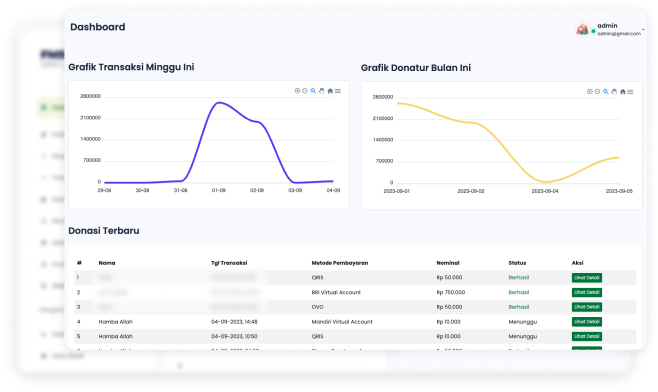
Task: Open Lihat Detail for row 5 QRIS Rp 10.000
Action: coord(587,337)
